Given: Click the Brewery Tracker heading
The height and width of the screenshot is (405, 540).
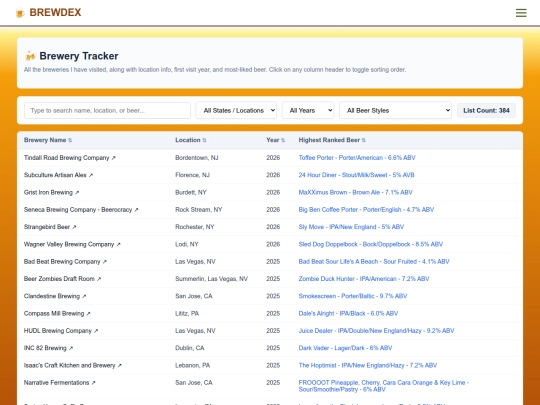Looking at the screenshot, I should point(79,56).
